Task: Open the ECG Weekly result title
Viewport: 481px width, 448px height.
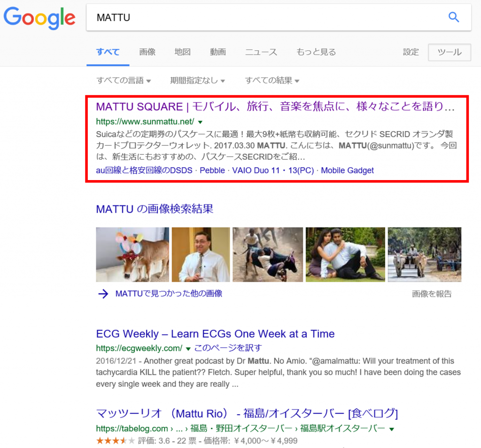Action: tap(215, 334)
